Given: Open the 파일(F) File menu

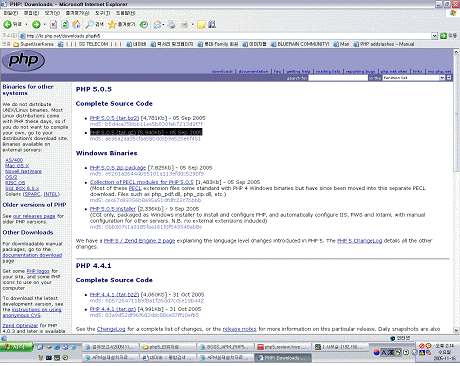Looking at the screenshot, I should [x=11, y=13].
